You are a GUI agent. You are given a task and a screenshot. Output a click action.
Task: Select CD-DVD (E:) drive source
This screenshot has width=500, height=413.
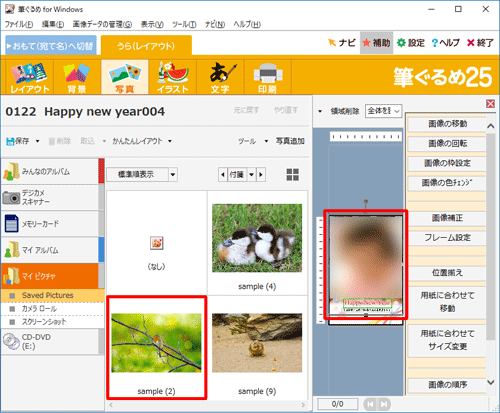point(50,342)
